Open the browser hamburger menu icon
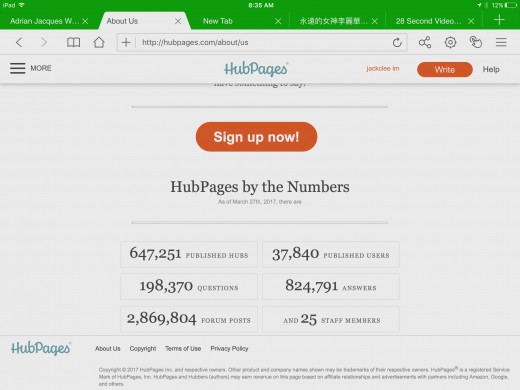The width and height of the screenshot is (520, 390). (501, 42)
